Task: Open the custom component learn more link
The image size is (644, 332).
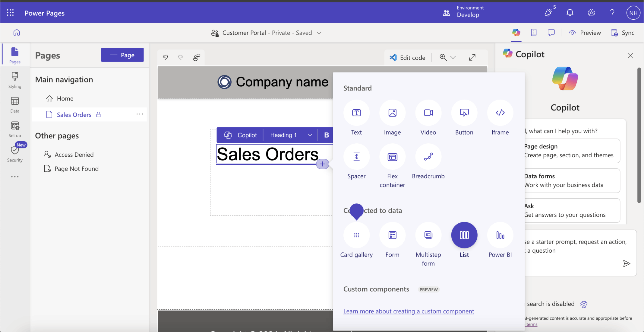Action: [x=409, y=311]
